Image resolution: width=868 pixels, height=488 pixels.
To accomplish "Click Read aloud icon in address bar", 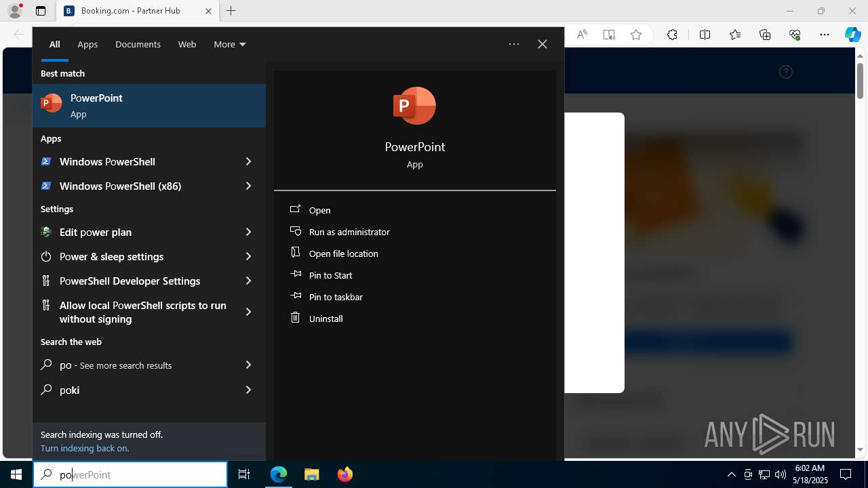I will 582,35.
